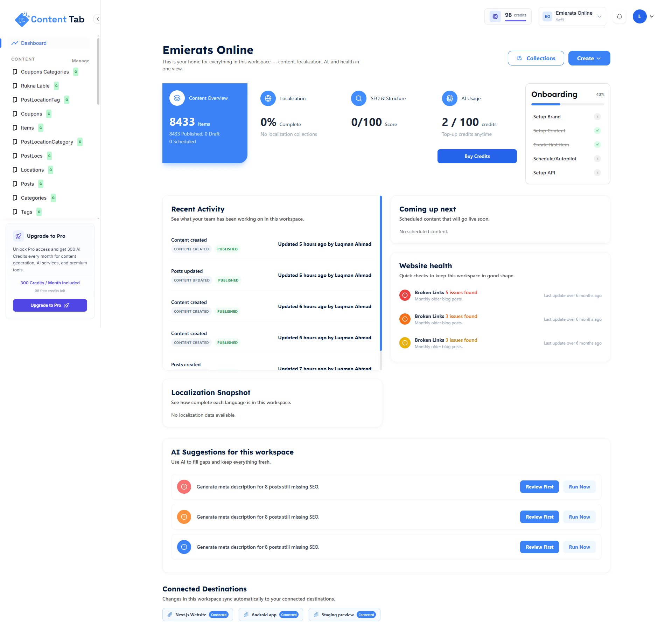The image size is (672, 638).
Task: Click Run Now on third AI suggestion
Action: [579, 547]
